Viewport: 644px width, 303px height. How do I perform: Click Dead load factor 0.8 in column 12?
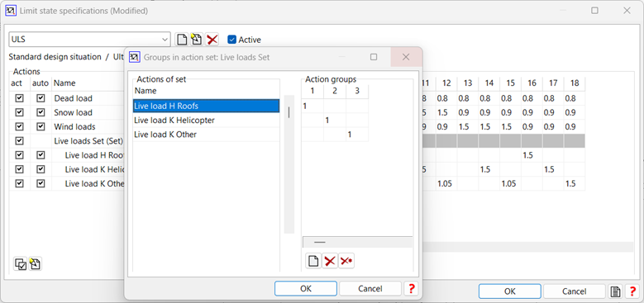point(446,98)
